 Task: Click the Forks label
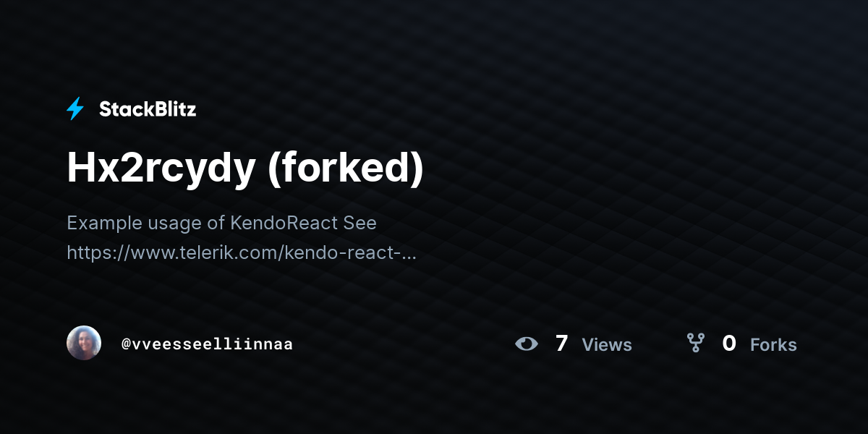pyautogui.click(x=773, y=345)
